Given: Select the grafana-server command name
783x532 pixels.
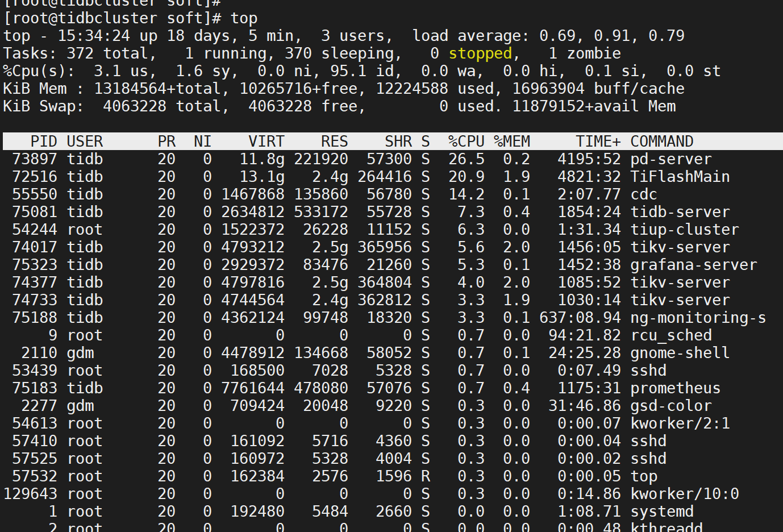Looking at the screenshot, I should click(694, 265).
